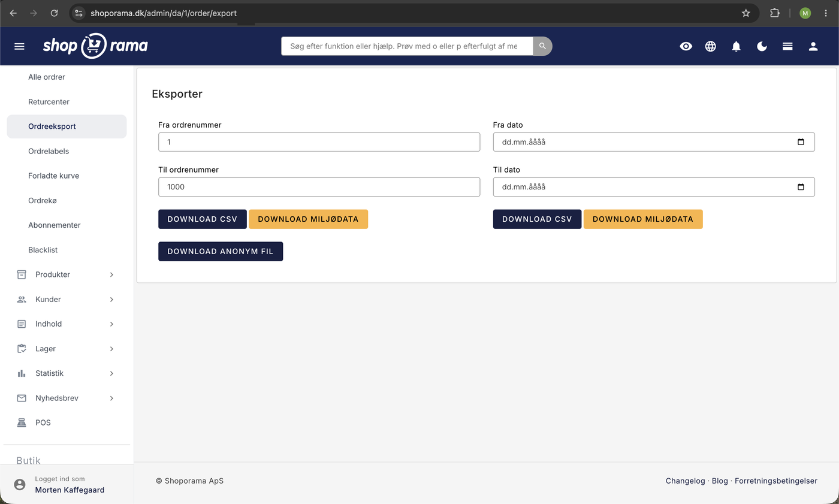Click the browser address bar URL
The width and height of the screenshot is (839, 504).
(164, 13)
